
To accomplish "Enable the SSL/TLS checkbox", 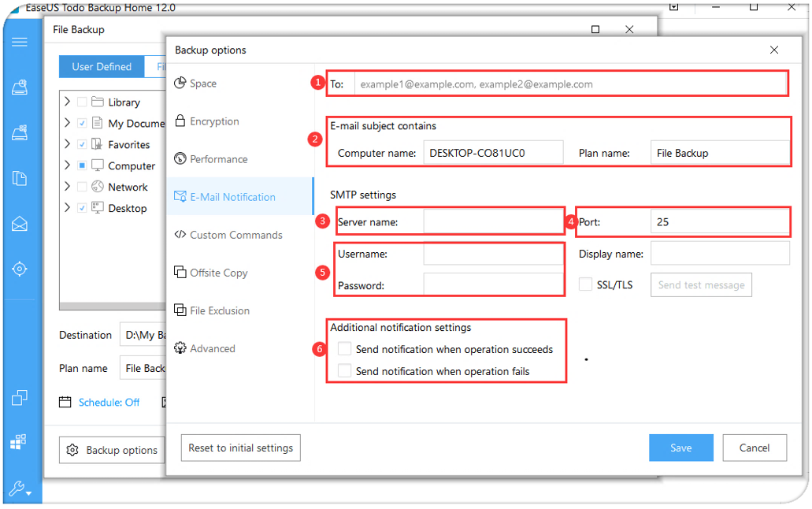I will coord(585,284).
